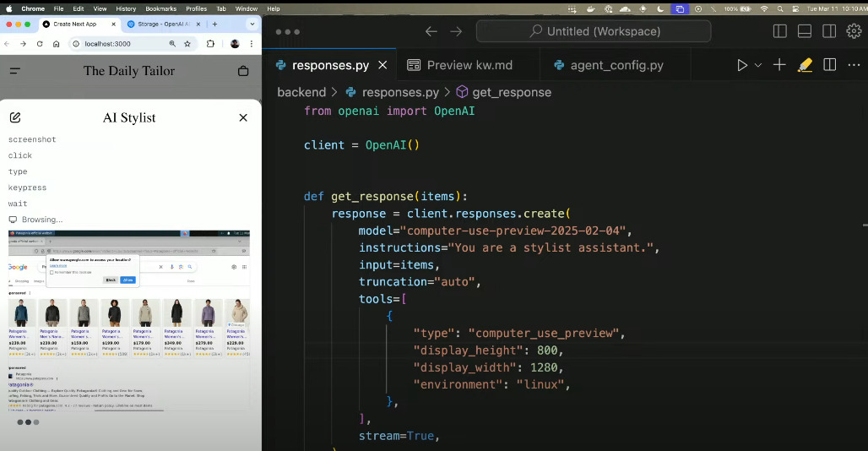
Task: Open the shopping bag icon
Action: click(243, 71)
